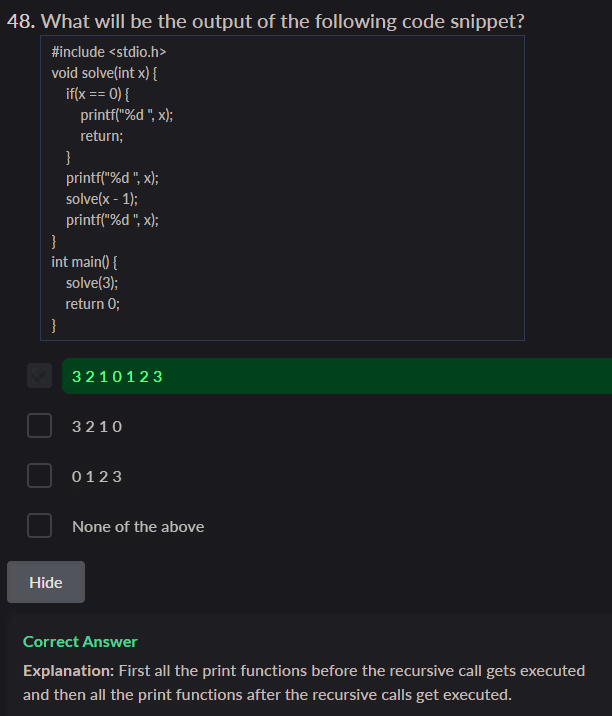
Task: Click the Correct Answer label
Action: click(x=80, y=641)
